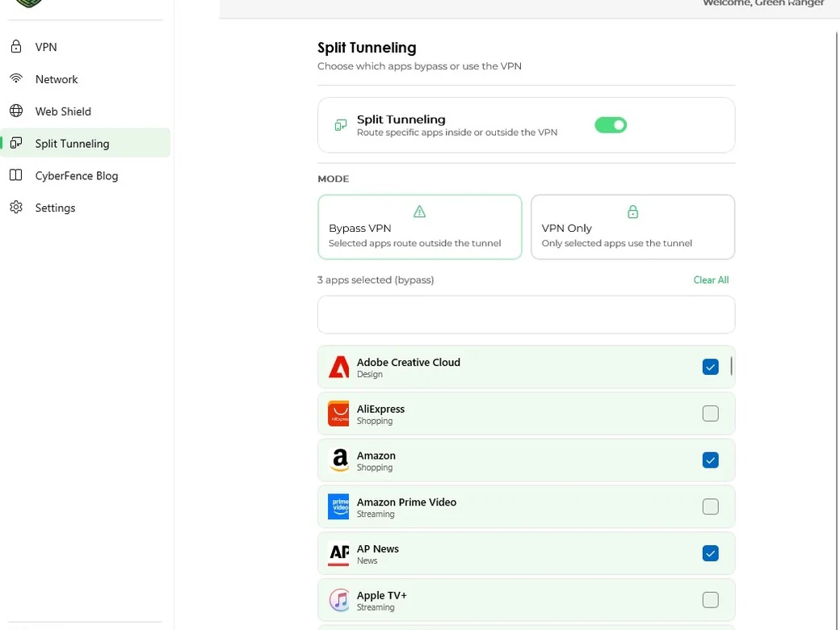Screen dimensions: 840x630
Task: Click the MODE section label
Action: (334, 179)
